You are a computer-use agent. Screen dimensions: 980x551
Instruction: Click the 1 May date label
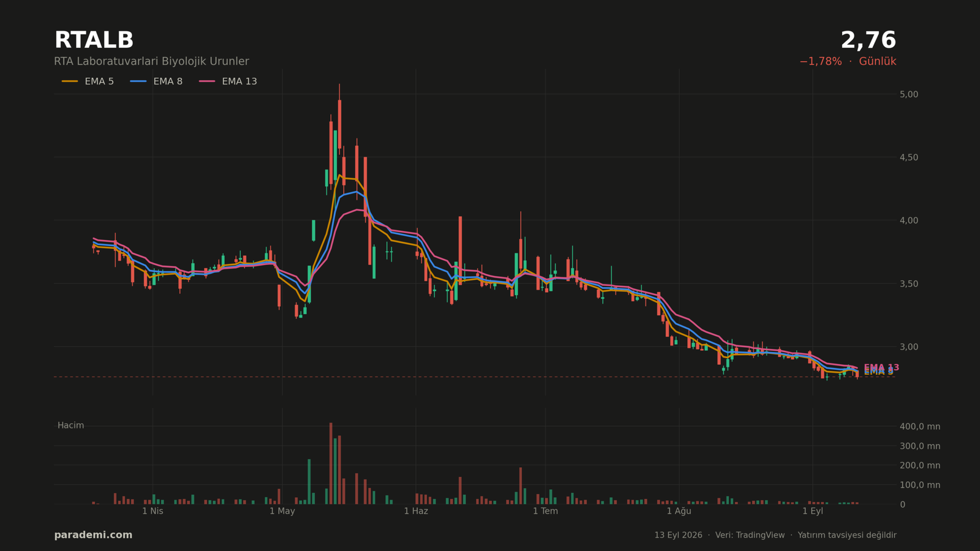click(x=282, y=511)
